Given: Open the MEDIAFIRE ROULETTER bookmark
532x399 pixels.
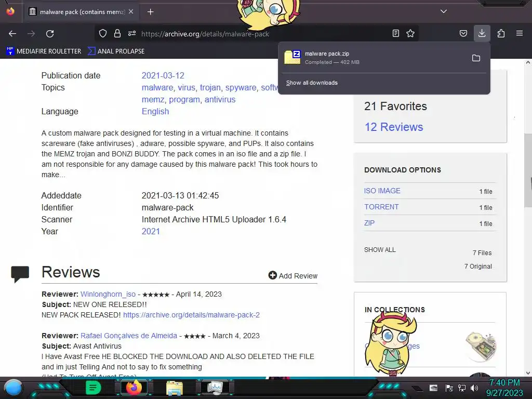Looking at the screenshot, I should 44,51.
